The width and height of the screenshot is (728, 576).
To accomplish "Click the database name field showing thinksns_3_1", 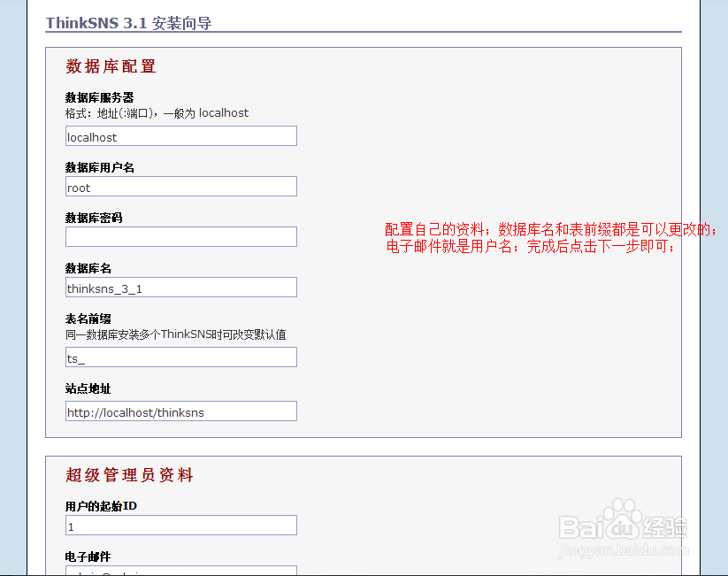I will [x=180, y=287].
